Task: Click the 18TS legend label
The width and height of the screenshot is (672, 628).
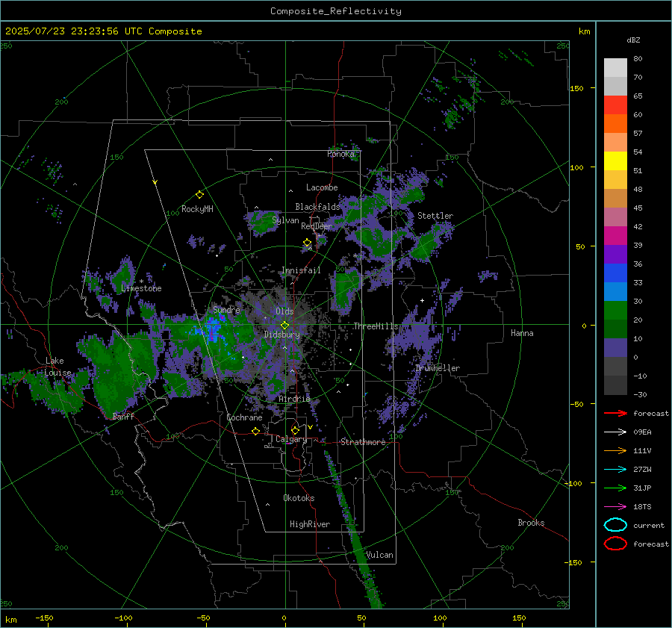Action: (642, 507)
